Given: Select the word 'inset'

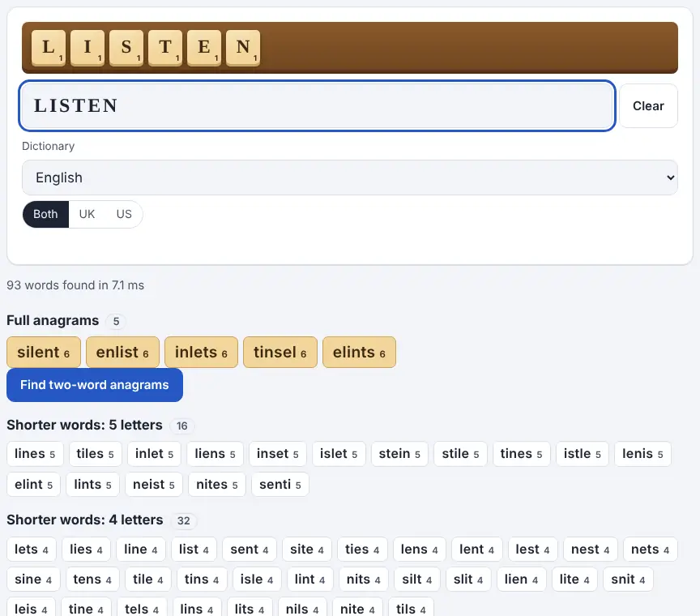Looking at the screenshot, I should pyautogui.click(x=278, y=454).
